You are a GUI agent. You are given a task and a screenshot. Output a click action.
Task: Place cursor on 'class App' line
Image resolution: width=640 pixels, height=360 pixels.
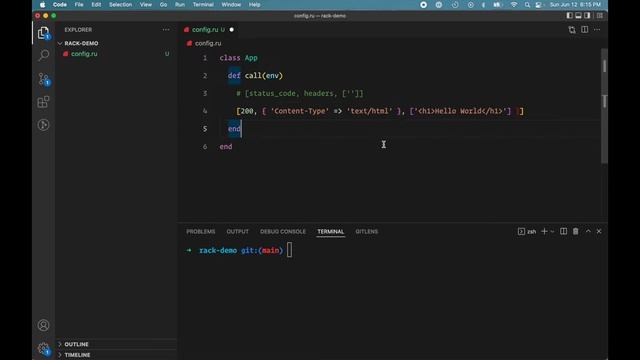pyautogui.click(x=238, y=58)
